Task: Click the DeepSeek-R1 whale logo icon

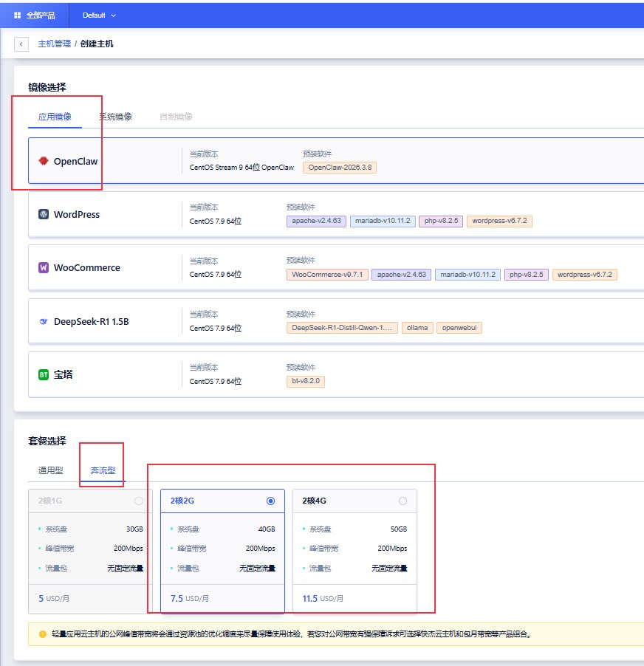Action: pos(44,321)
